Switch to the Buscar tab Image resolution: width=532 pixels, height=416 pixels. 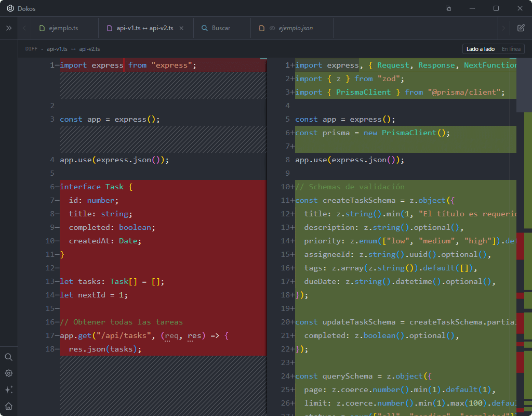pyautogui.click(x=220, y=28)
